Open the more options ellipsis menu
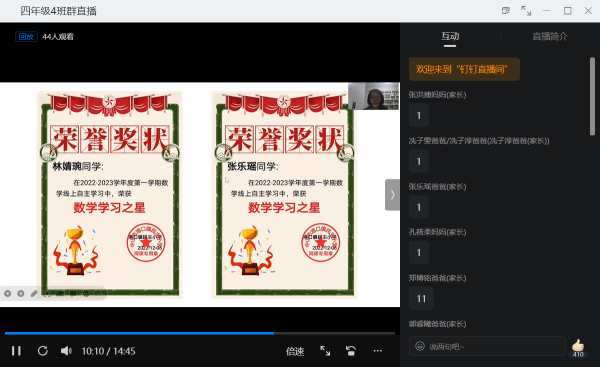 [x=378, y=351]
